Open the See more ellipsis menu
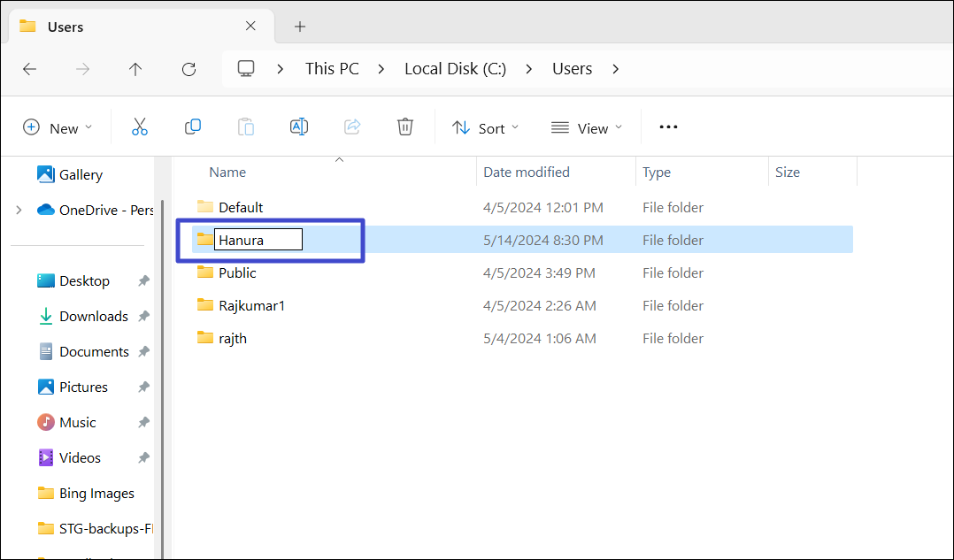Screen dimensions: 954x560 click(x=668, y=127)
